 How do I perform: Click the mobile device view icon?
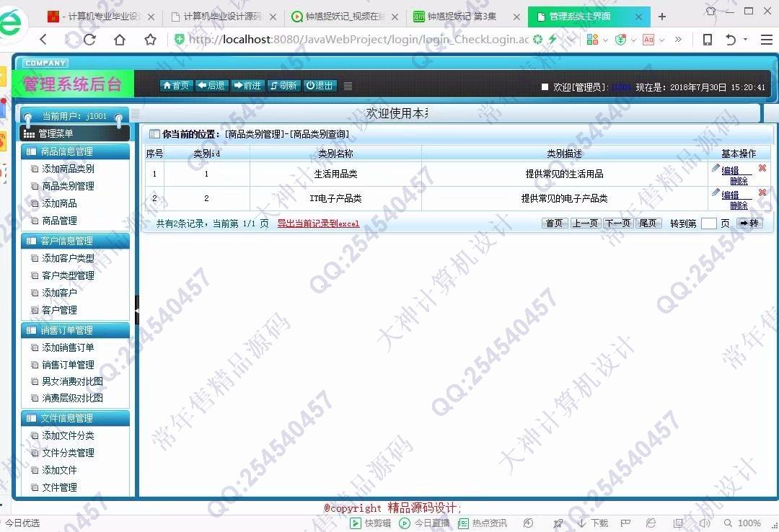click(708, 39)
